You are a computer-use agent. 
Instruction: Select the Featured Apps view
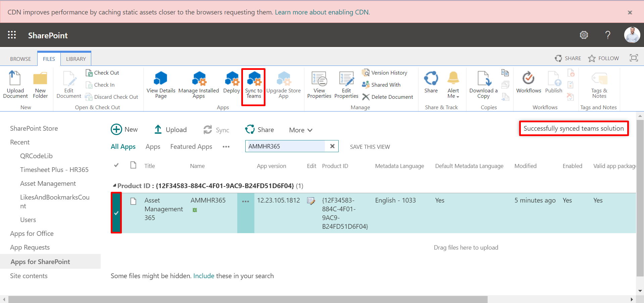pyautogui.click(x=191, y=146)
